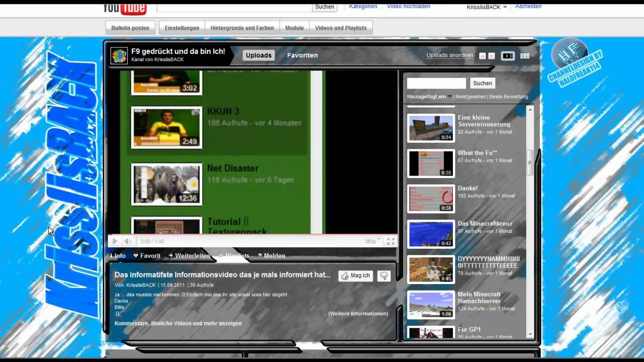Add video to Favorit

coord(147,255)
